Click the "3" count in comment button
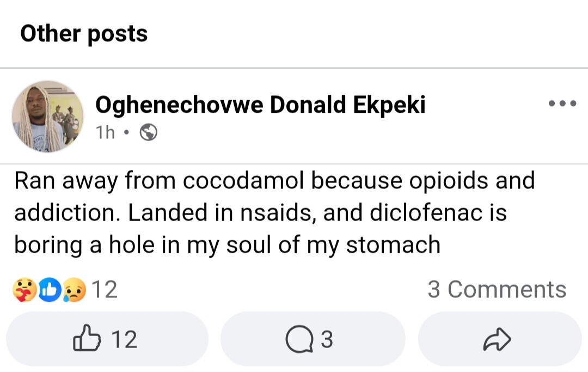 coord(326,340)
